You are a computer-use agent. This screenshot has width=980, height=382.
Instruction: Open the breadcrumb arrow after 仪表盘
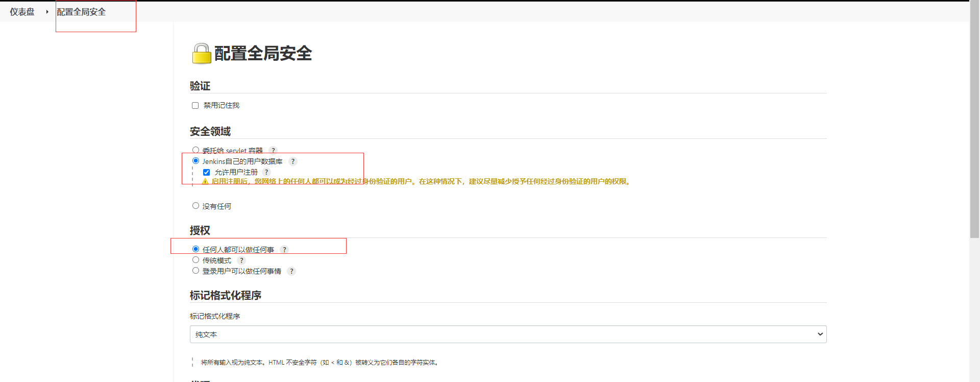tap(47, 12)
